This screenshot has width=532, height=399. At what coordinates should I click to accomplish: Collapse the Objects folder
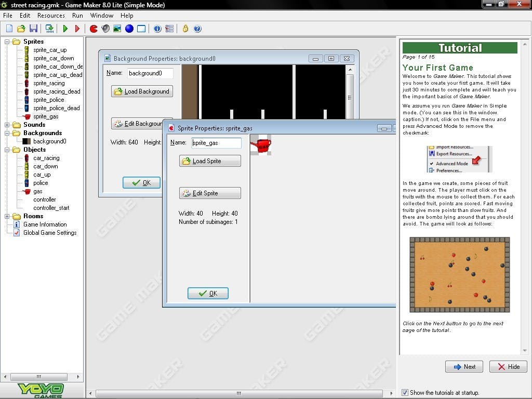pos(7,150)
